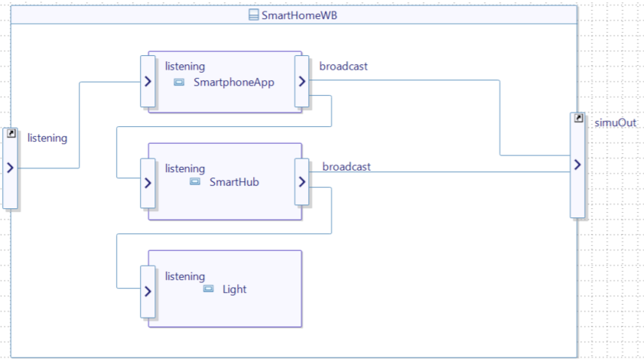
Task: Select the SmartHomeWB title text
Action: tap(299, 15)
